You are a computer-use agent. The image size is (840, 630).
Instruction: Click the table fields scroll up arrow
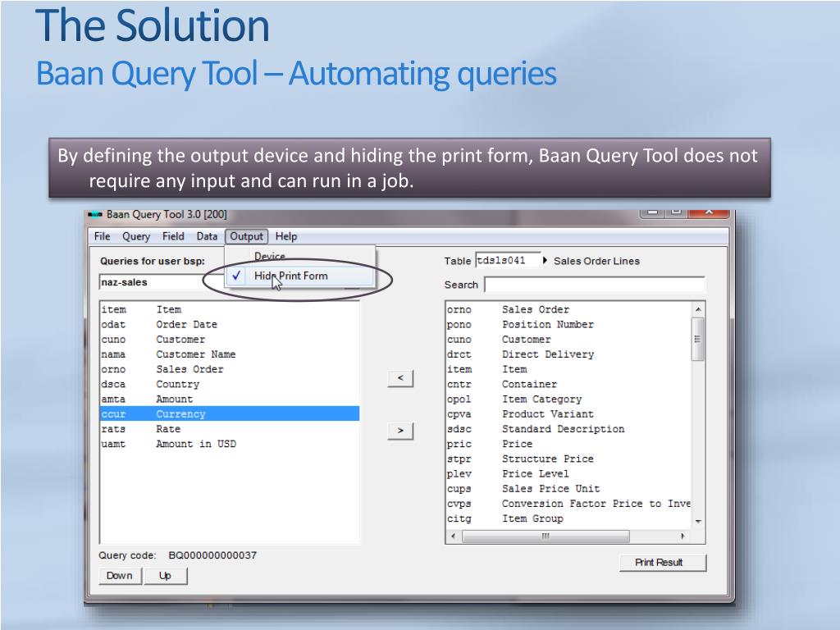click(698, 309)
